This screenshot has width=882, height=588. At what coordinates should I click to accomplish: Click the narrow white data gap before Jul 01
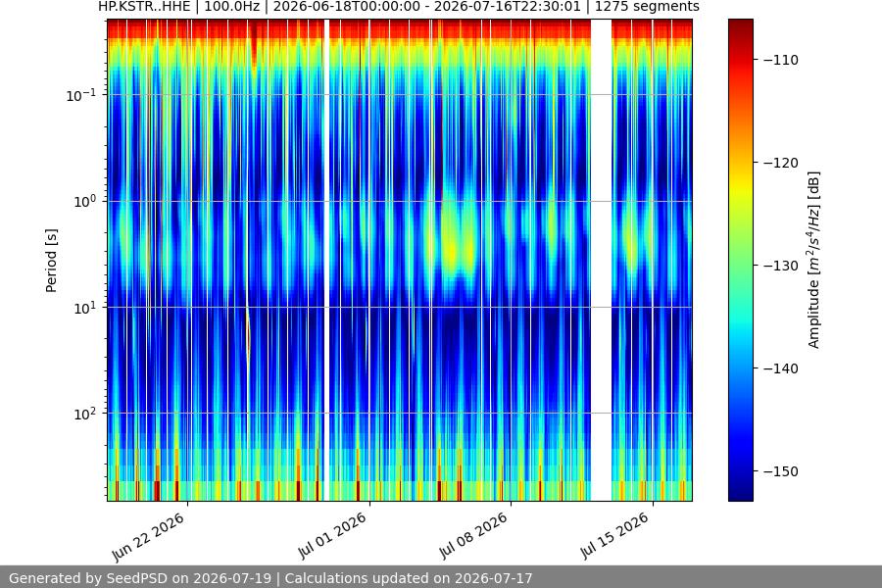point(326,260)
